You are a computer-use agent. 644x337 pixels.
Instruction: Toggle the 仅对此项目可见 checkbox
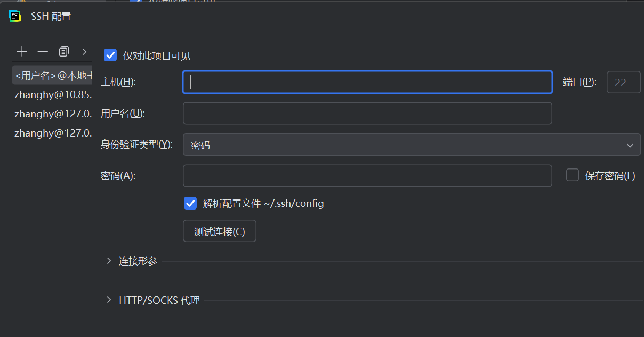coord(110,55)
